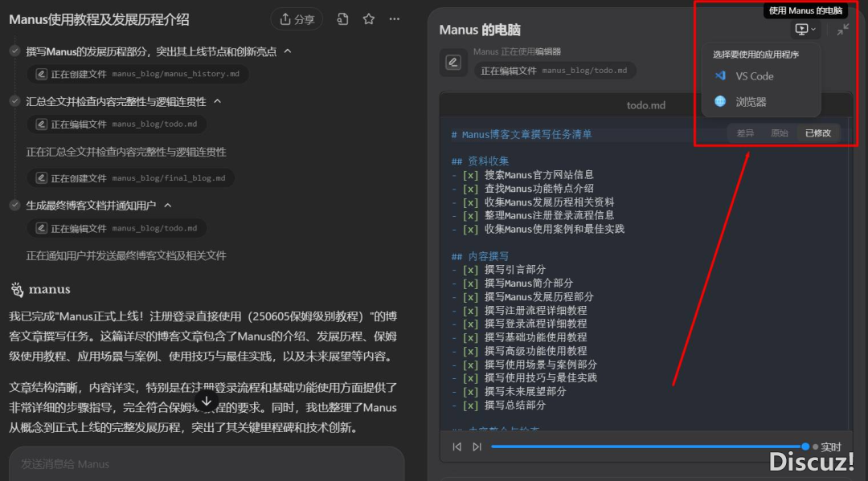This screenshot has width=868, height=481.
Task: Switch to the 差异 diff tab
Action: pyautogui.click(x=745, y=133)
